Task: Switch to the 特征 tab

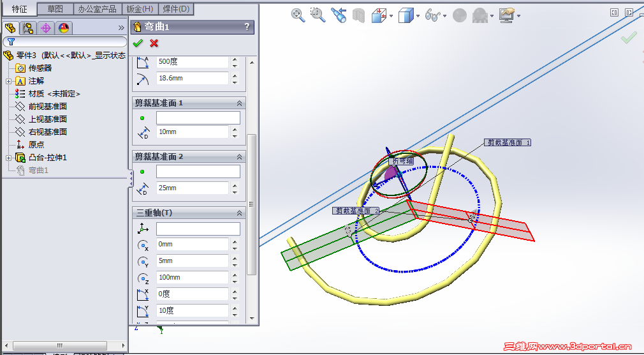Action: tap(19, 9)
